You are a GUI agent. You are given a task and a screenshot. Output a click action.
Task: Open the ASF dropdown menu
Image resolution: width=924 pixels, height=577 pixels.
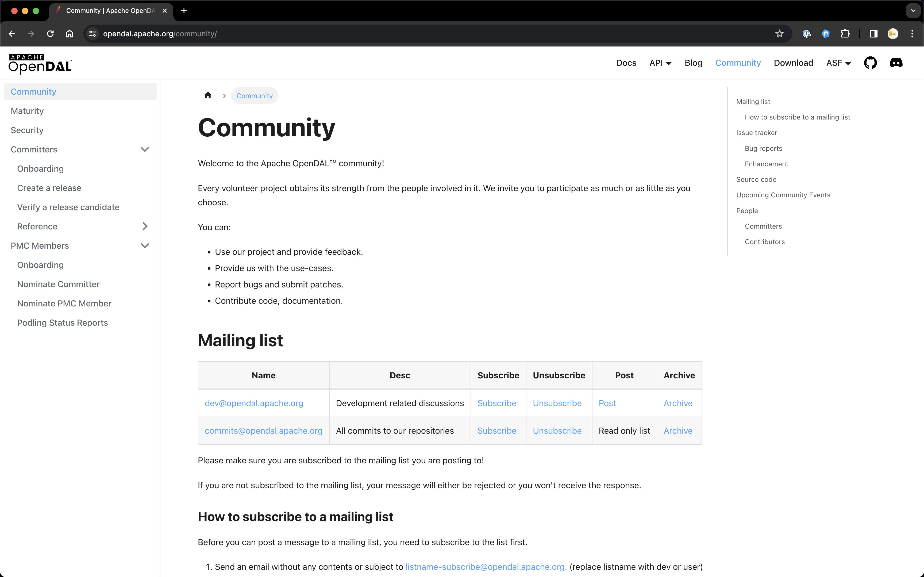[838, 63]
